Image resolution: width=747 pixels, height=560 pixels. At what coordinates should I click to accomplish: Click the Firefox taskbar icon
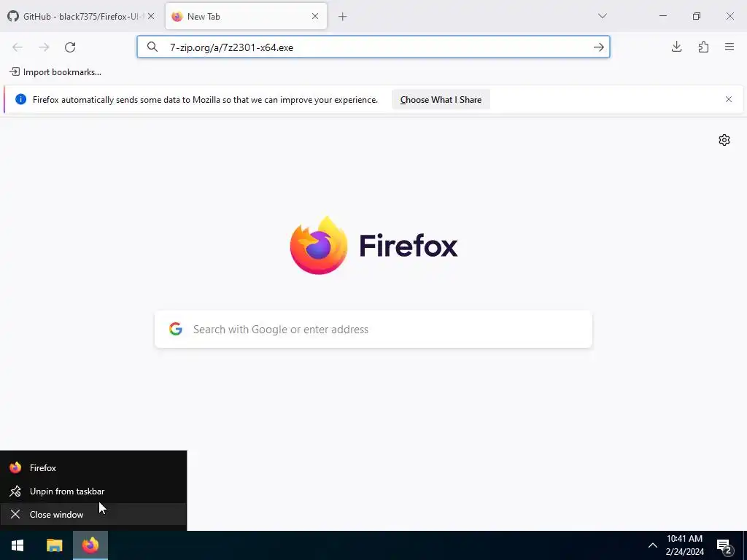tap(90, 545)
